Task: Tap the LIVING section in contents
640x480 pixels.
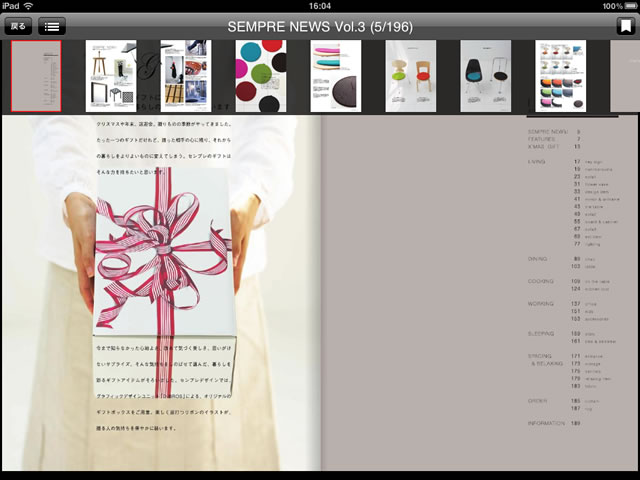Action: click(536, 162)
